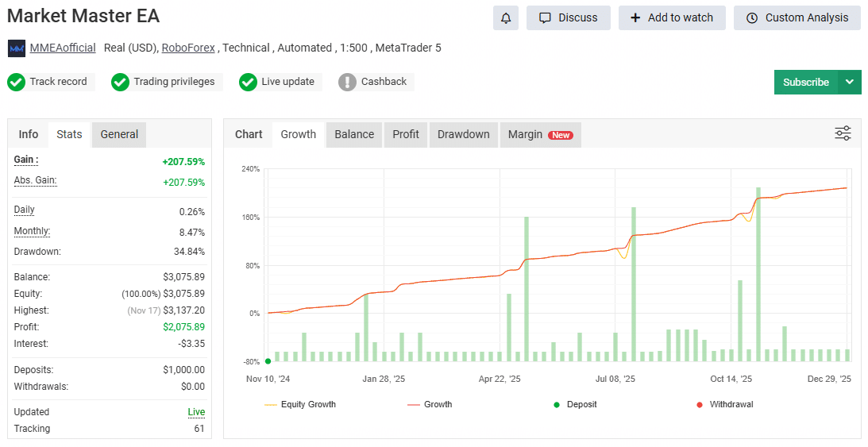Select the Growth chart tab
Viewport: 868px width, 447px height.
coord(299,134)
